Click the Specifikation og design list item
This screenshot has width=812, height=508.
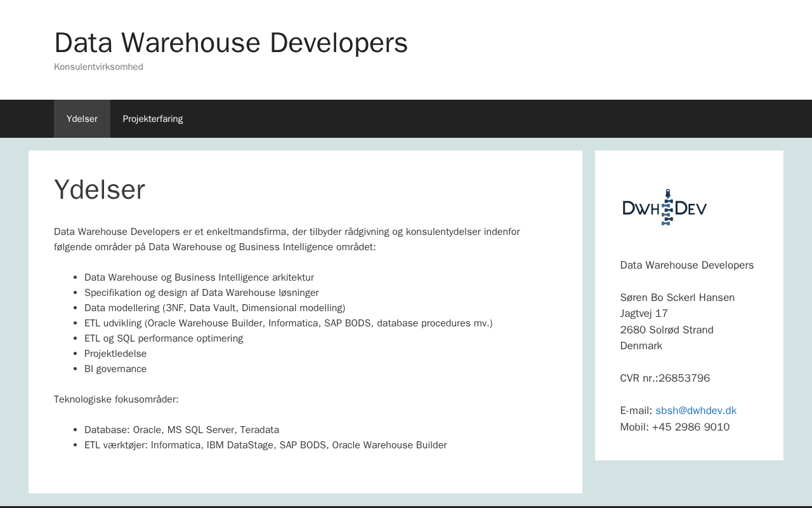coord(201,293)
